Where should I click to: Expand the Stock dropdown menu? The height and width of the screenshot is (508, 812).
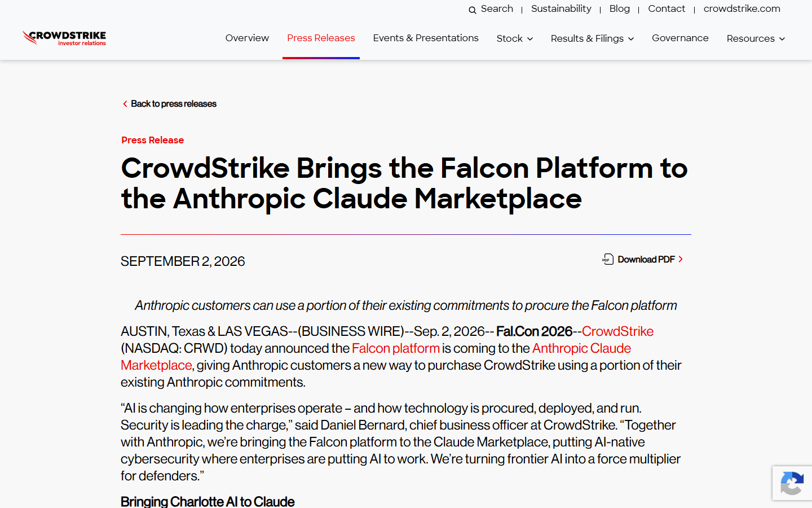click(514, 38)
